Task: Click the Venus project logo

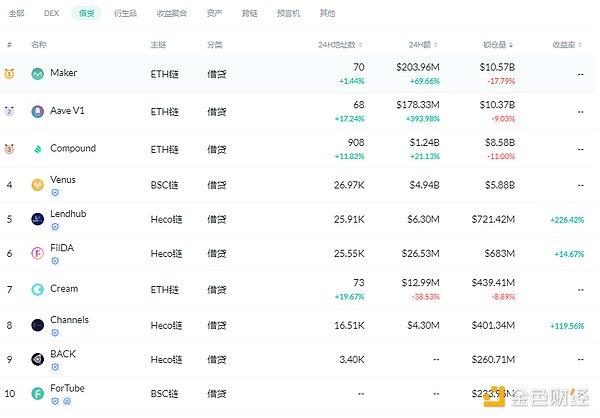Action: point(38,185)
